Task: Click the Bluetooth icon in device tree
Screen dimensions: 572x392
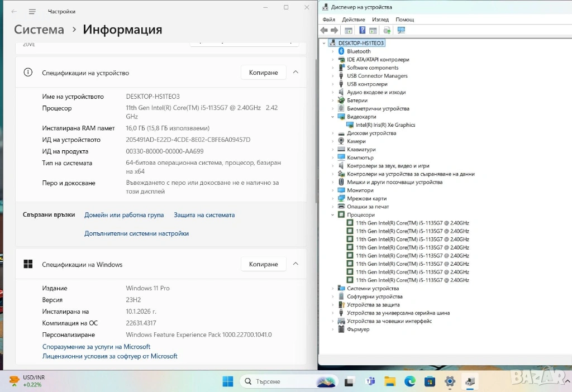Action: (x=341, y=51)
